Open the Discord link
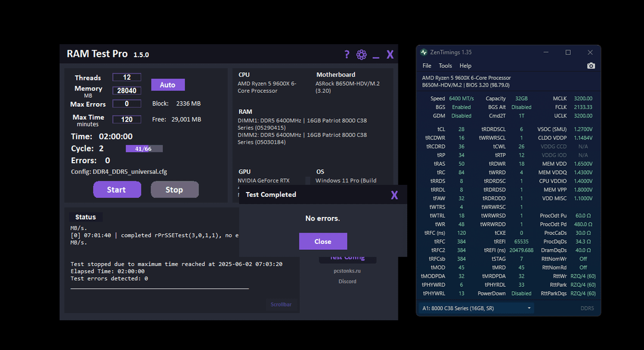This screenshot has height=350, width=644. [348, 281]
